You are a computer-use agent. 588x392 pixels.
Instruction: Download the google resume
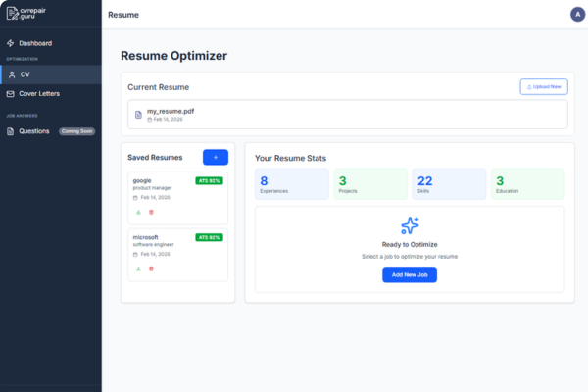click(x=138, y=213)
